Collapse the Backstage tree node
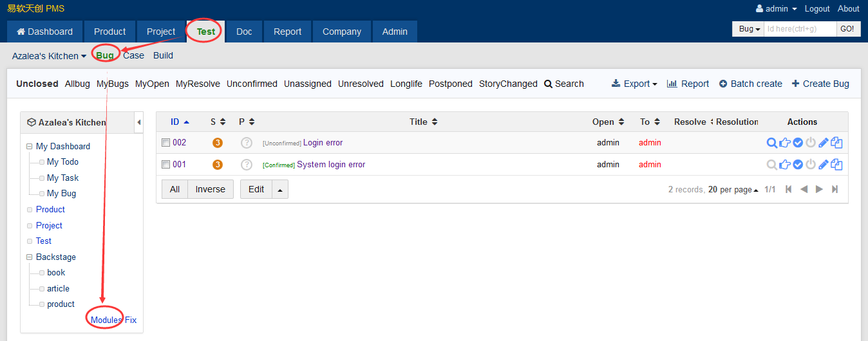Screen dimensions: 868x341 (30, 257)
